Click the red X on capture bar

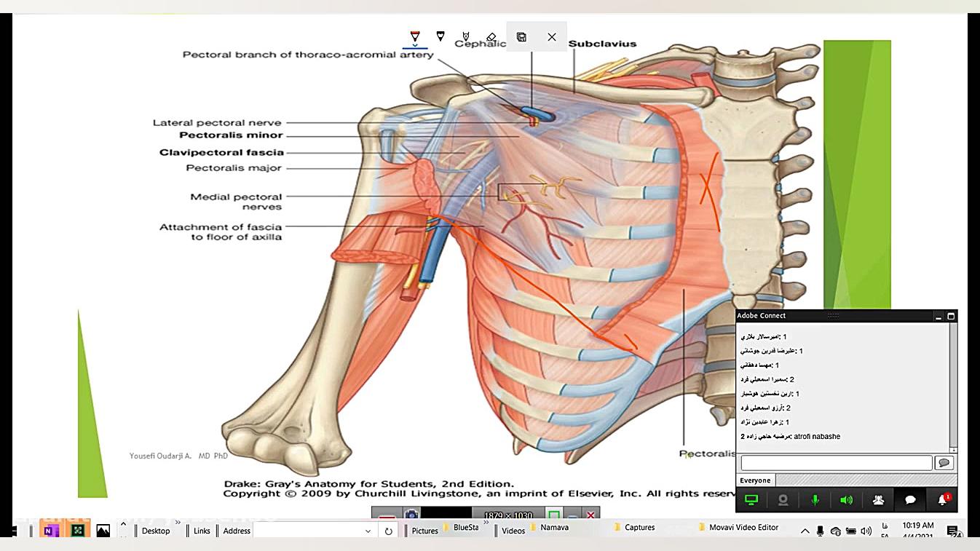pyautogui.click(x=590, y=515)
